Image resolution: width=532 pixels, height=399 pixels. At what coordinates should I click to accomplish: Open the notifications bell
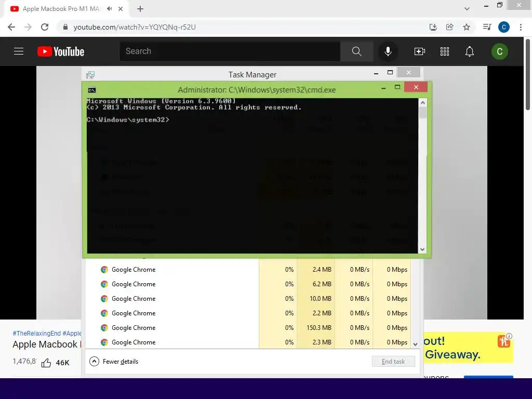coord(469,51)
